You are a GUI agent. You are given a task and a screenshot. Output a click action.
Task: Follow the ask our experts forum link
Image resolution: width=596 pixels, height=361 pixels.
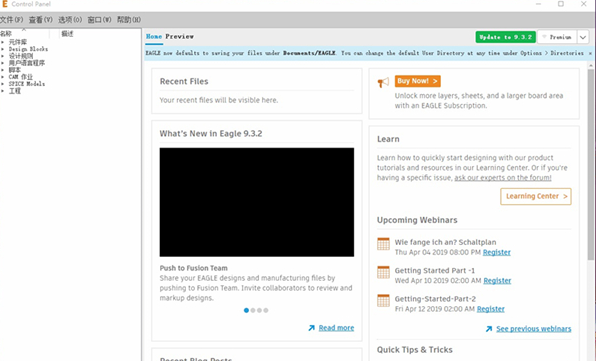[x=502, y=178]
